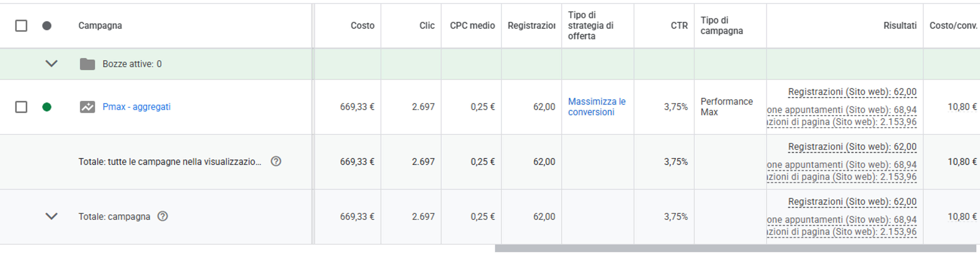Screen dimensions: 980x261
Task: Sort by the Clic column header
Action: tap(427, 25)
